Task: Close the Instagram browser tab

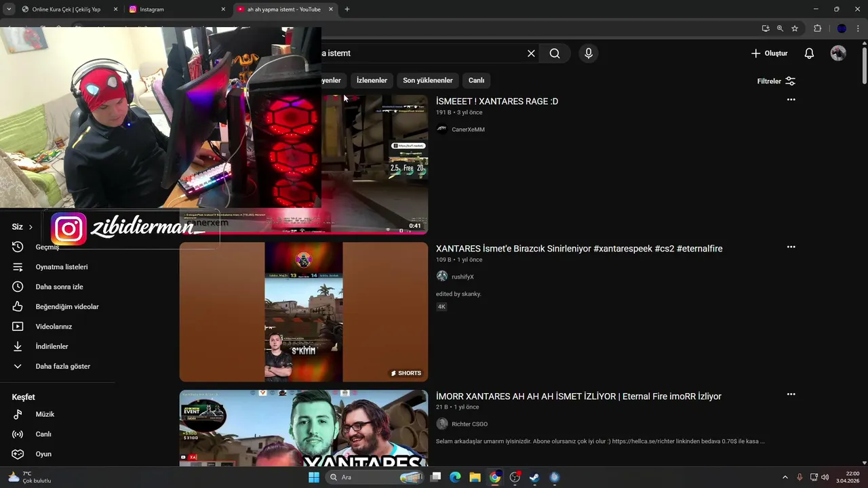Action: tap(223, 9)
